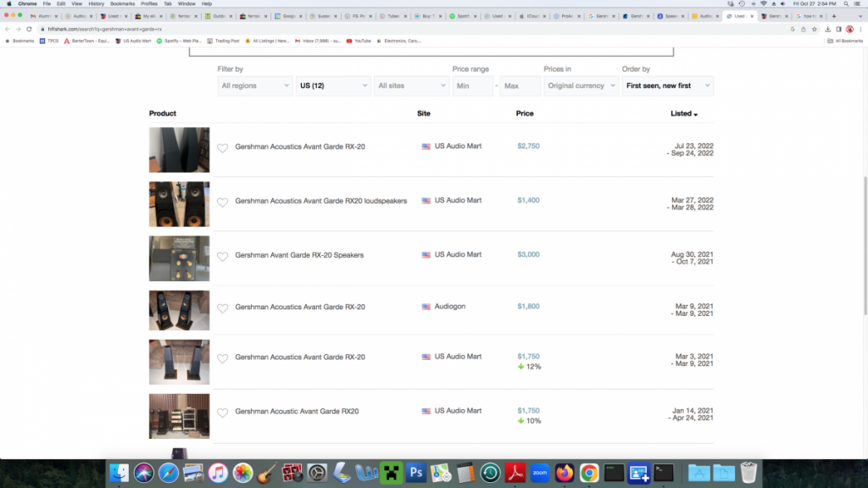Open All Bookmarks folder
868x488 pixels.
(845, 41)
